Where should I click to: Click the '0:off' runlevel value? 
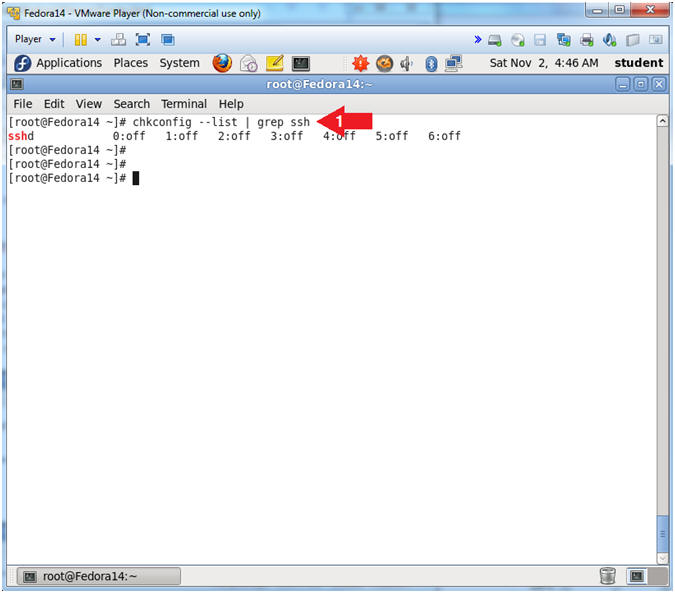click(x=129, y=136)
